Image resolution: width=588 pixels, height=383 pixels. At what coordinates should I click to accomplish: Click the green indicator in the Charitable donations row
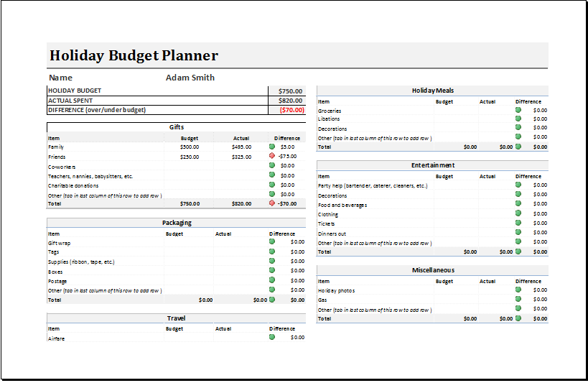point(272,185)
